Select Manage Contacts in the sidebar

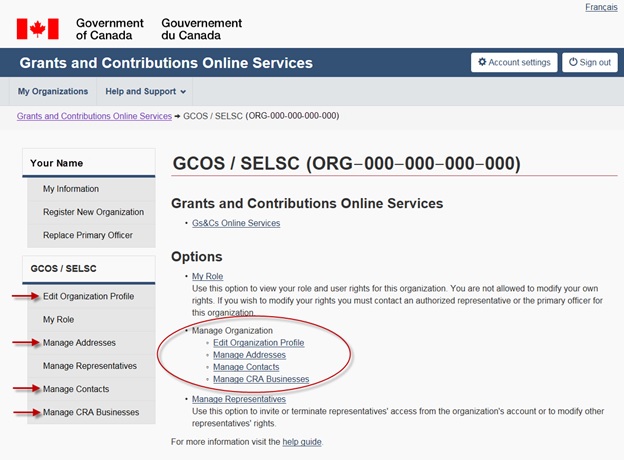tap(76, 389)
